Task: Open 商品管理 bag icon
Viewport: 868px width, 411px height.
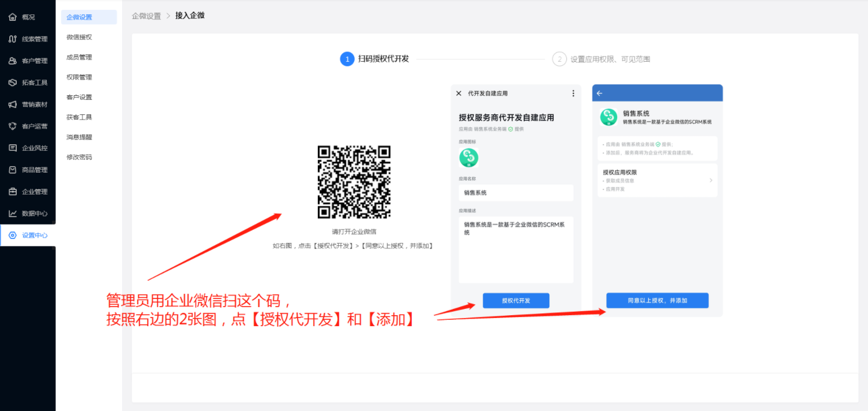Action: coord(13,170)
